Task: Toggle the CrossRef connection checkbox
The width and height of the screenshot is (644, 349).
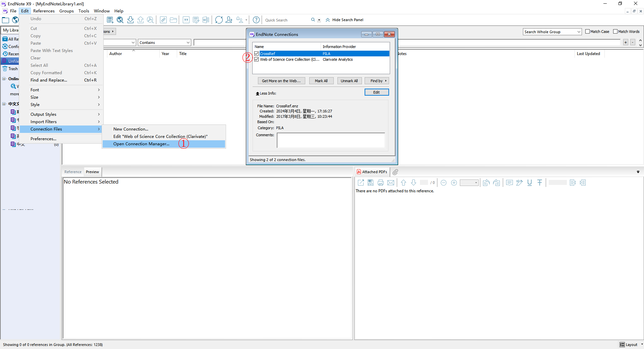Action: [257, 54]
